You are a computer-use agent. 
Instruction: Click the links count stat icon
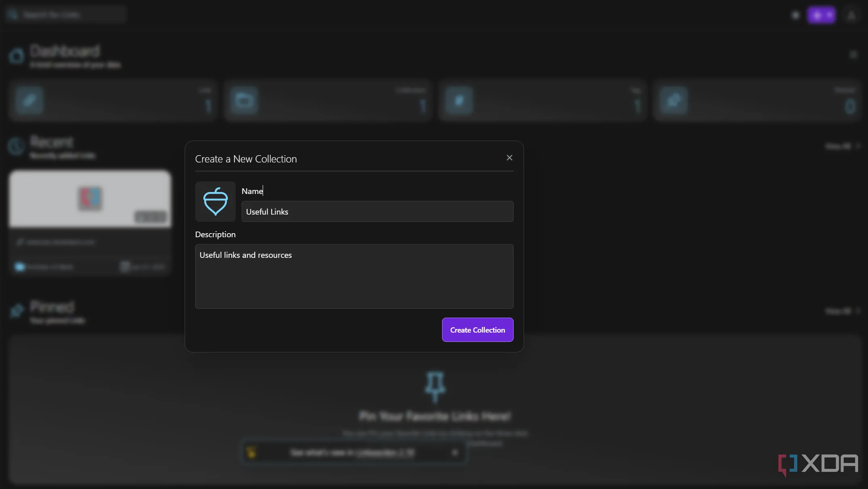click(29, 100)
